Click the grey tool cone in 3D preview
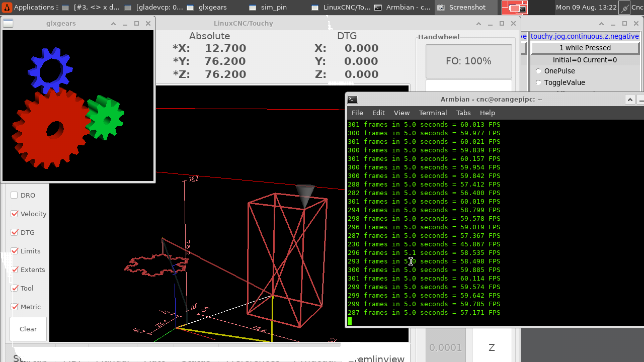 point(305,195)
